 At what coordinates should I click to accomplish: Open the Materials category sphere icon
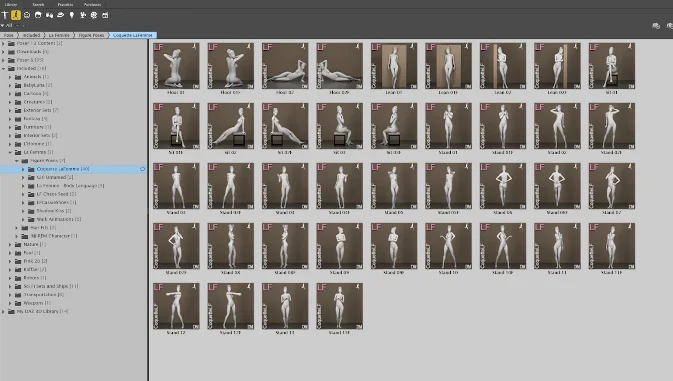(94, 15)
